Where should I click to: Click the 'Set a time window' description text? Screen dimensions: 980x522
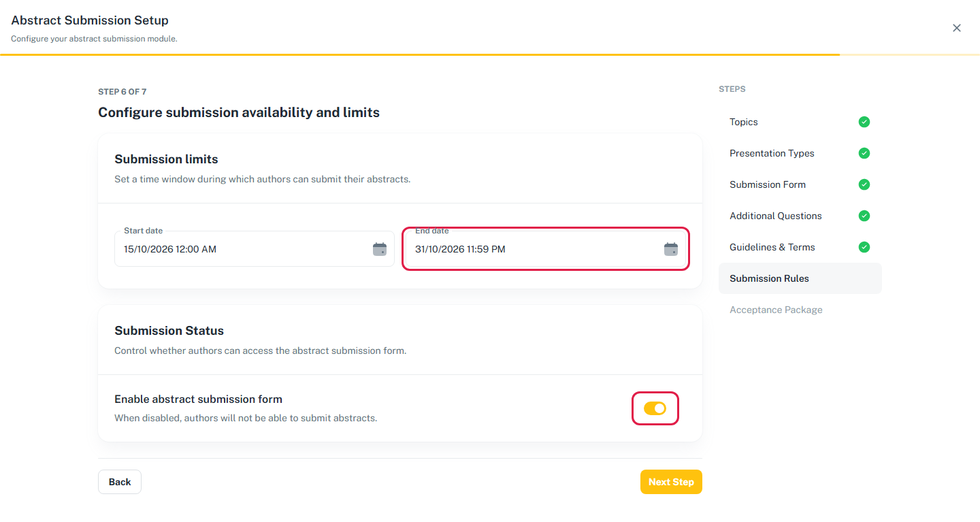tap(262, 180)
